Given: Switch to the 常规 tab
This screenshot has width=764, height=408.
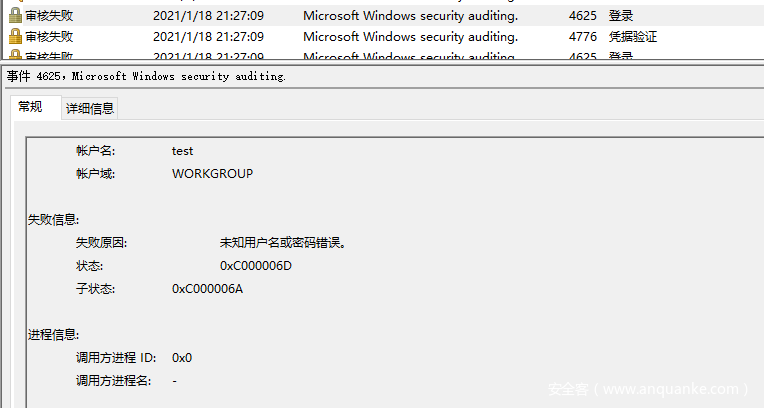Looking at the screenshot, I should 30,107.
